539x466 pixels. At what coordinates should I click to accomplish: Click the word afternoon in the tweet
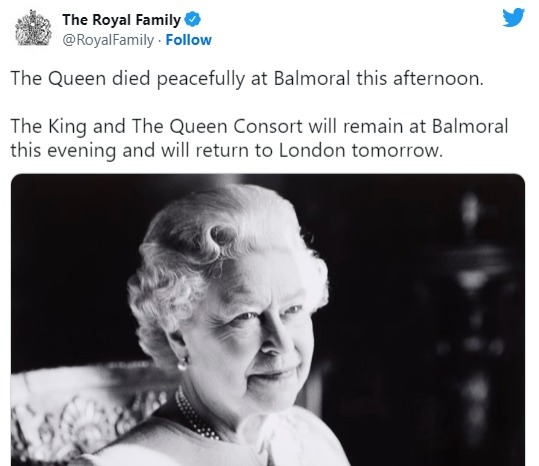pos(438,79)
